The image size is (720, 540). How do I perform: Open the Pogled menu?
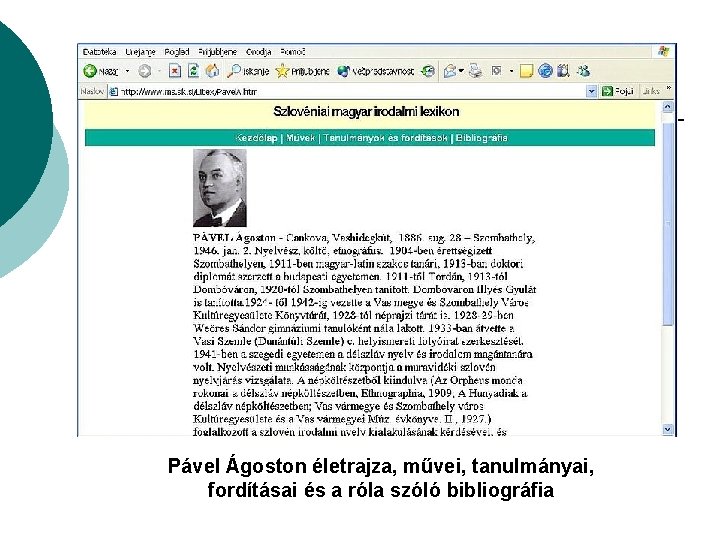point(176,52)
